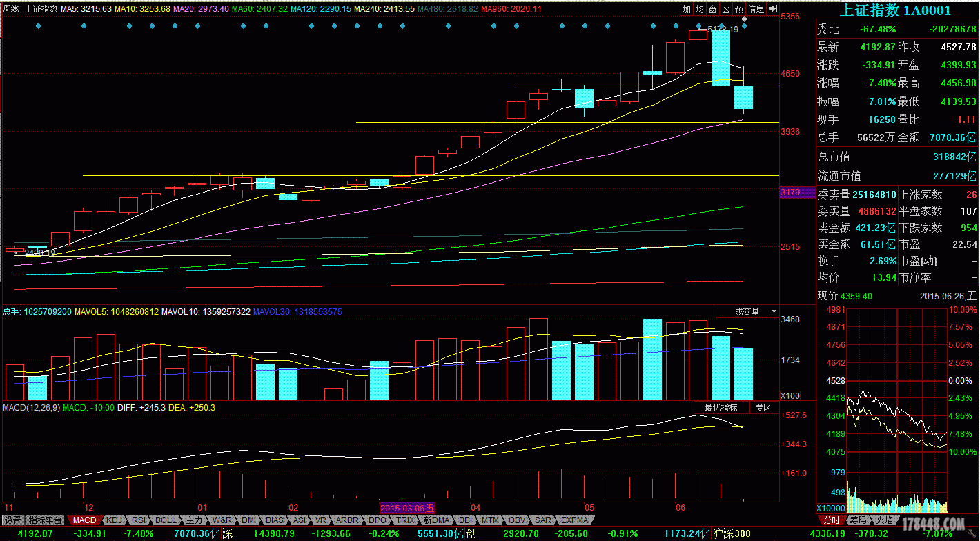Select the ASI indicator tab
Image resolution: width=980 pixels, height=541 pixels.
(300, 520)
